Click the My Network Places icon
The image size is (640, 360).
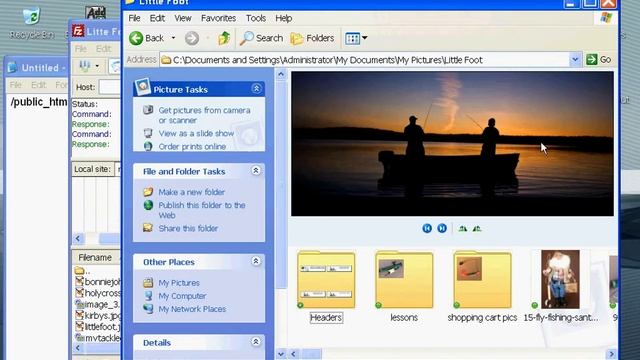(148, 309)
